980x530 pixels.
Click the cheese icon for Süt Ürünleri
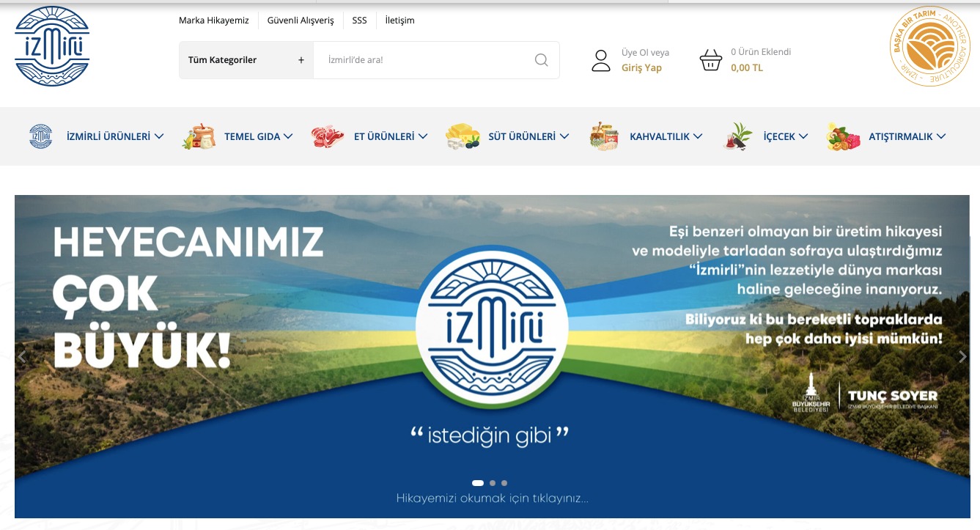click(463, 136)
